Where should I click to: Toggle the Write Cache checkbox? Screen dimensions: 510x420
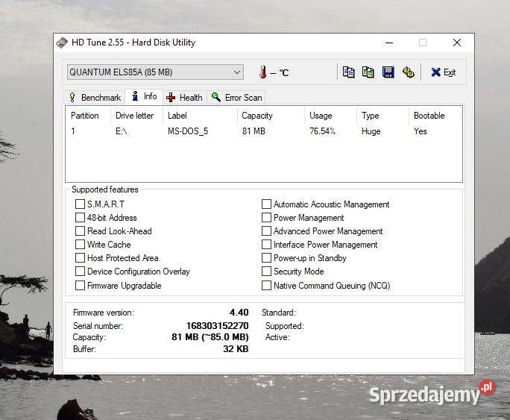pyautogui.click(x=80, y=245)
